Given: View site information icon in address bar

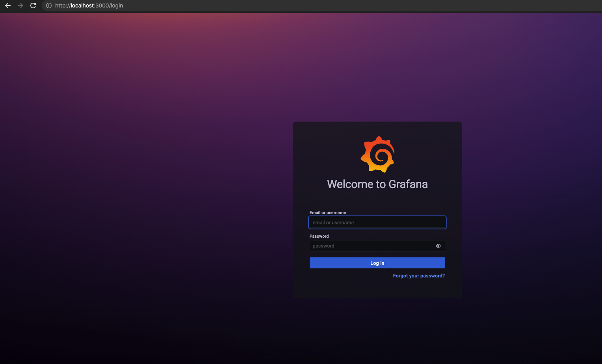Looking at the screenshot, I should click(x=49, y=6).
